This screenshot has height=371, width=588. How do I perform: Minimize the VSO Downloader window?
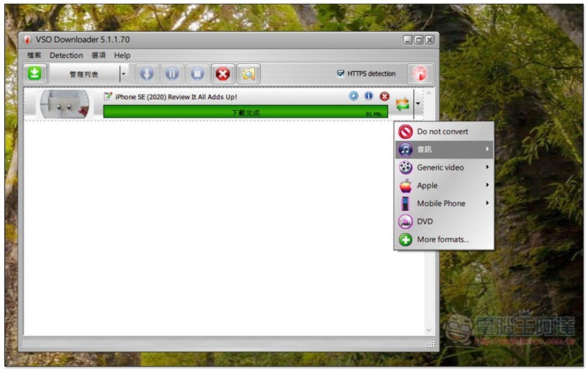408,40
